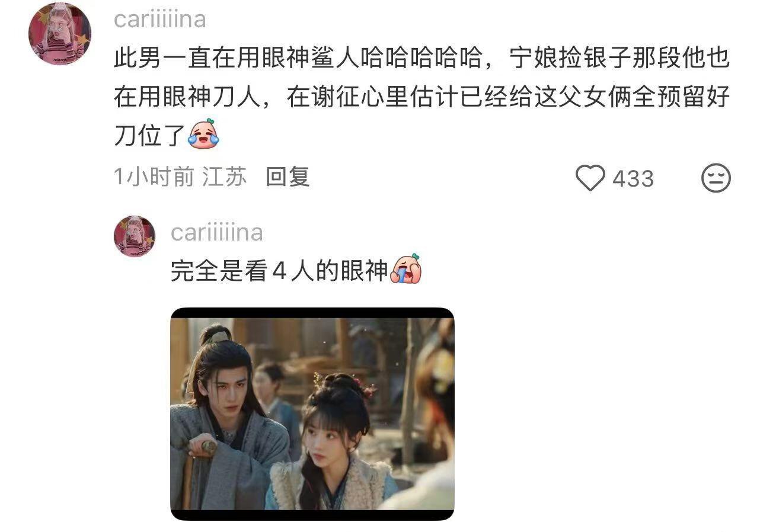Tap the laughing-crying emoji after 刀位了
The height and width of the screenshot is (532, 760).
tap(203, 133)
